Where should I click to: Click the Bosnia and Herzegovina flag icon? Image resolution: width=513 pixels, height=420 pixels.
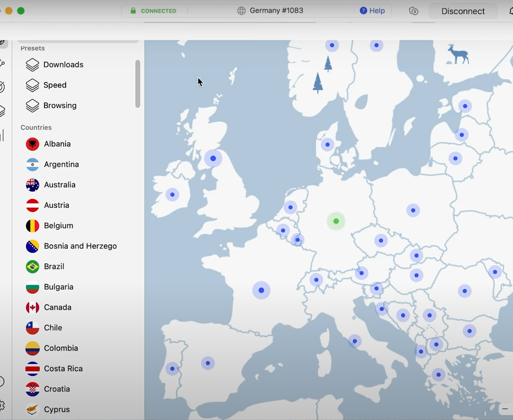coord(33,246)
